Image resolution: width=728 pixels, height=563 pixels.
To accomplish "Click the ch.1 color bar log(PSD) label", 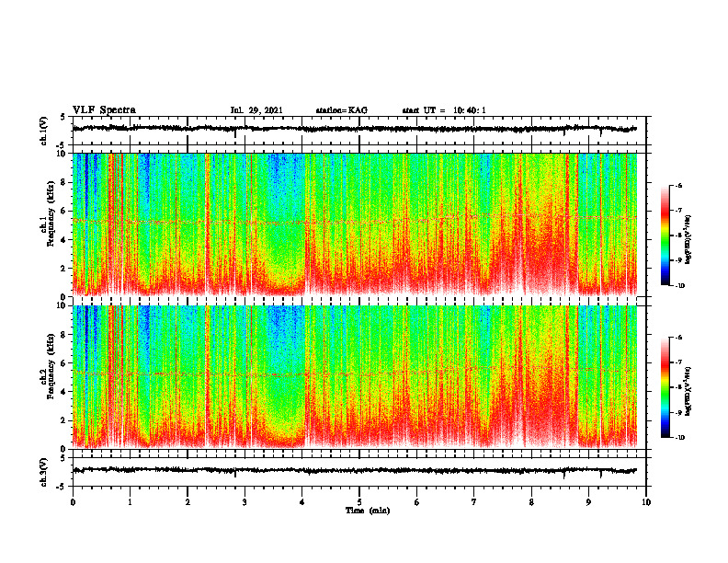I will point(688,240).
